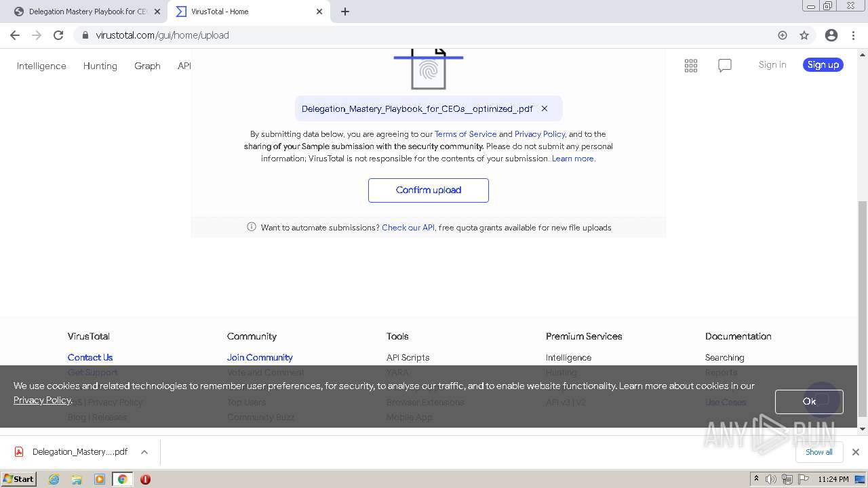Open Terms of Service link
Image resolution: width=868 pixels, height=488 pixels.
465,134
